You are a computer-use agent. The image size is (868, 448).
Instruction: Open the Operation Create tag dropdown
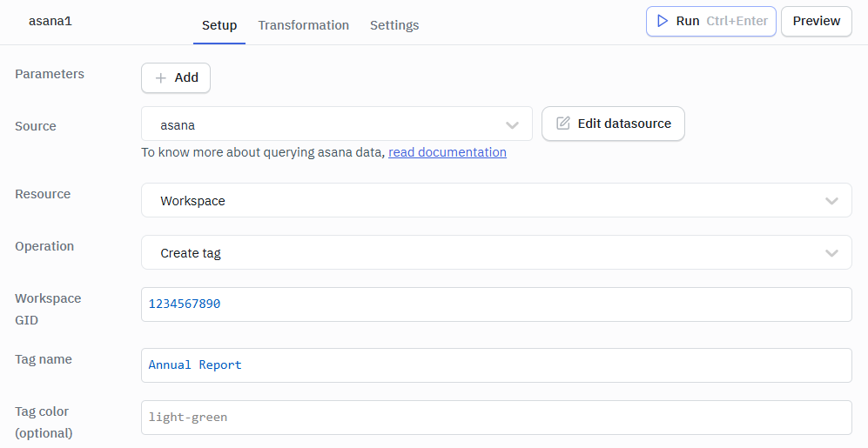point(496,252)
